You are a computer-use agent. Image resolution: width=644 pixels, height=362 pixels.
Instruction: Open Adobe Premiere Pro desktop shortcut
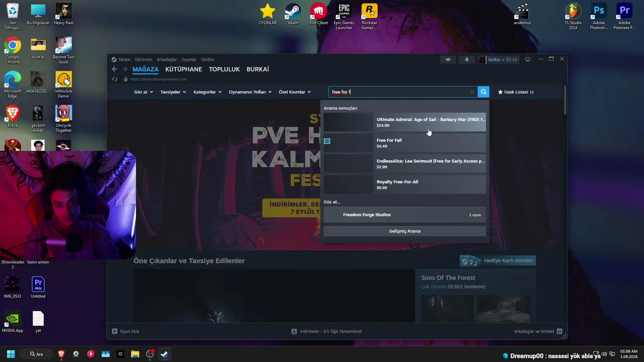(x=624, y=17)
